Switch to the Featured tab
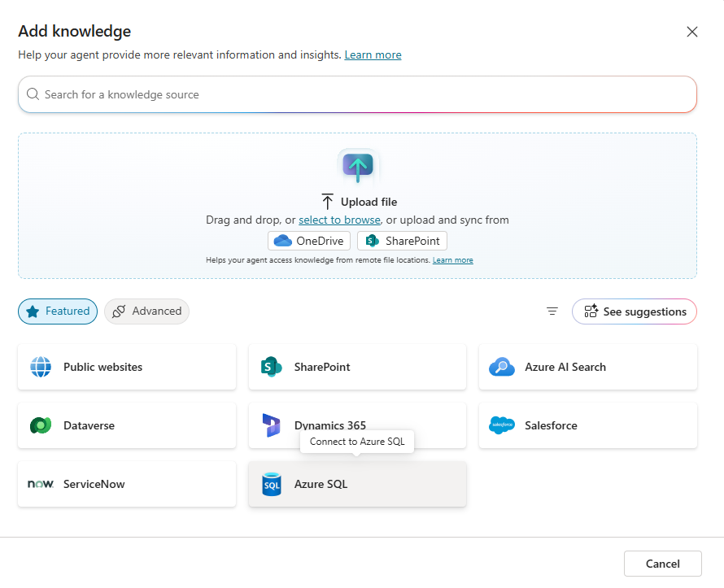This screenshot has height=588, width=724. [58, 311]
